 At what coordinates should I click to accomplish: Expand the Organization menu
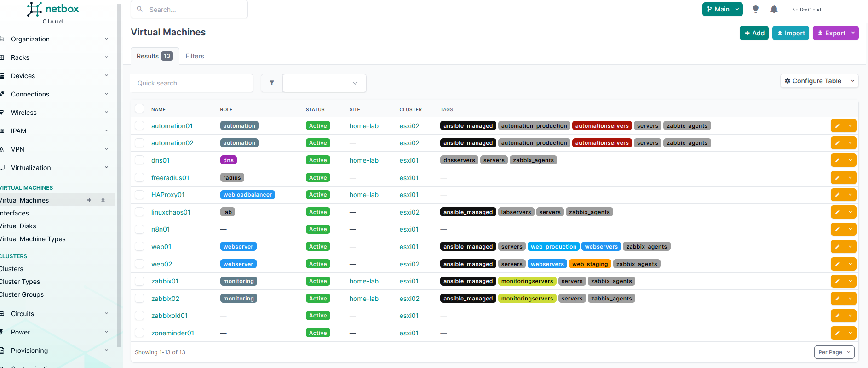(54, 39)
